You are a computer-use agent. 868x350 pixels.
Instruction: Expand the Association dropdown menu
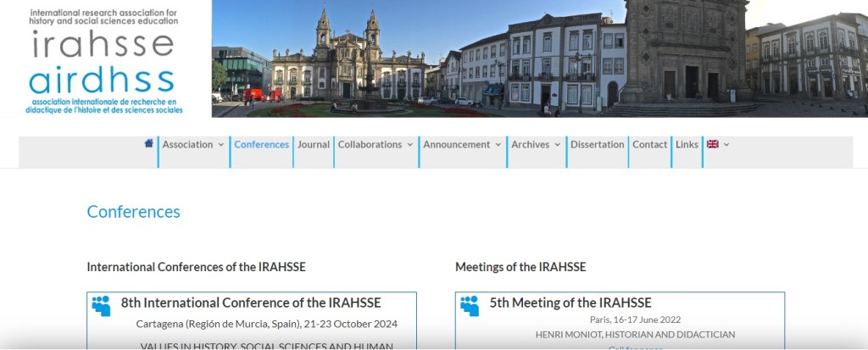(193, 145)
